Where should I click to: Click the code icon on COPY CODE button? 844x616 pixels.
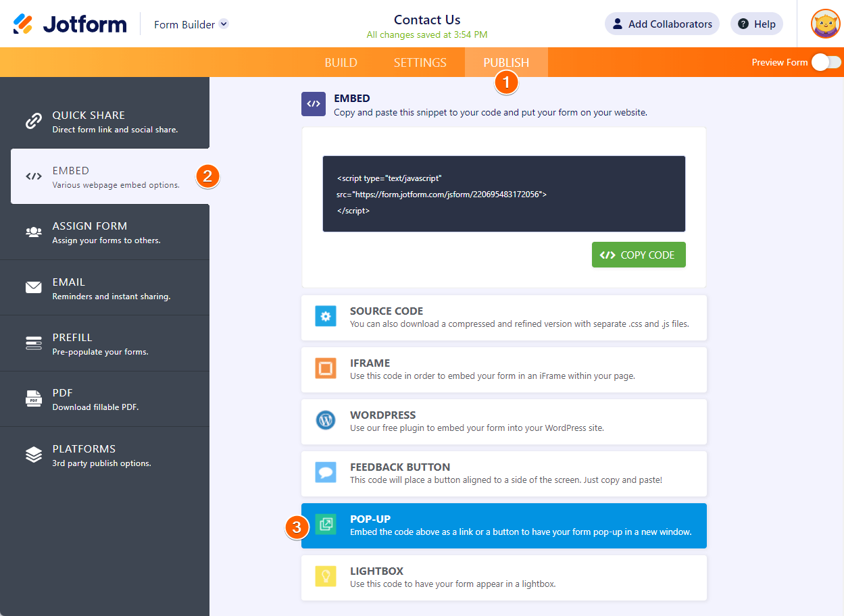tap(607, 255)
